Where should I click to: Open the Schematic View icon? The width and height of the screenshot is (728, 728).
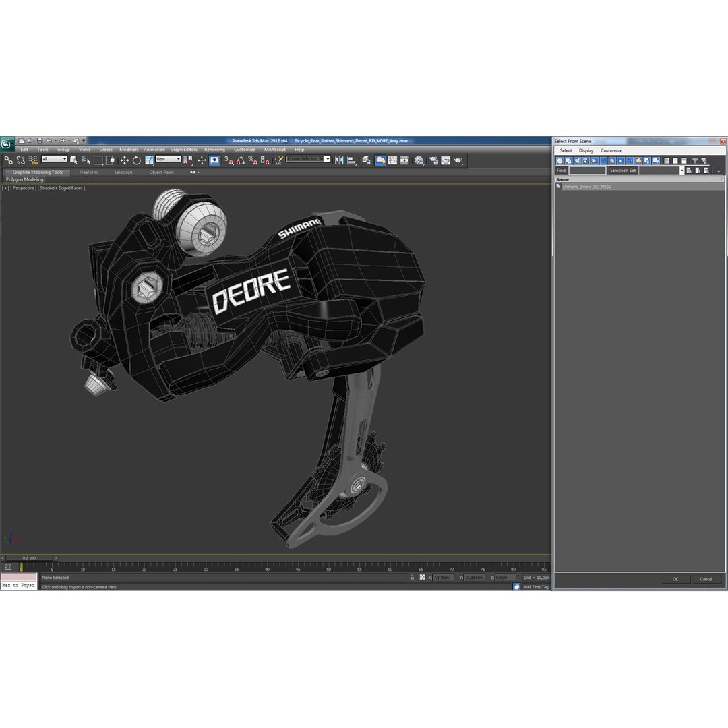point(405,160)
